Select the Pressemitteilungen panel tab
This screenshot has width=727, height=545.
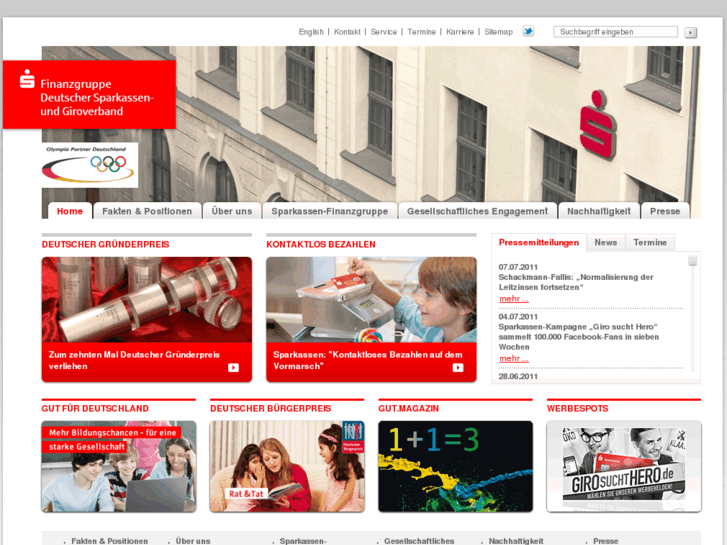[539, 243]
